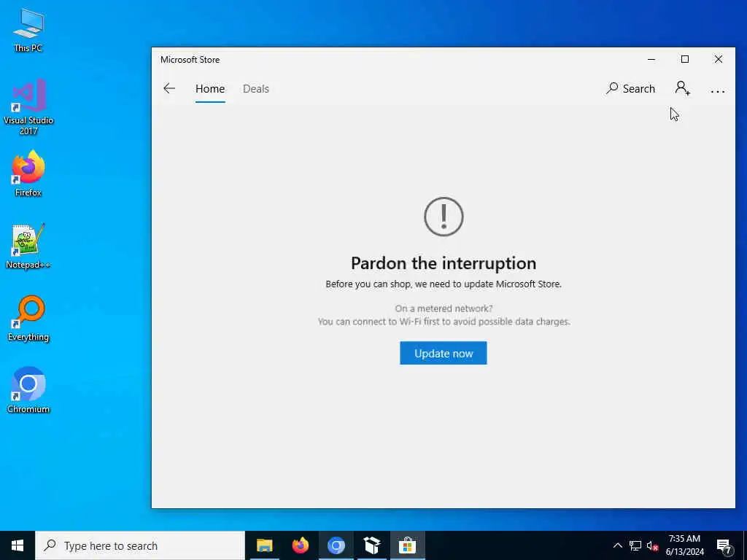Close the Microsoft Store window
This screenshot has height=560, width=747.
[x=719, y=59]
